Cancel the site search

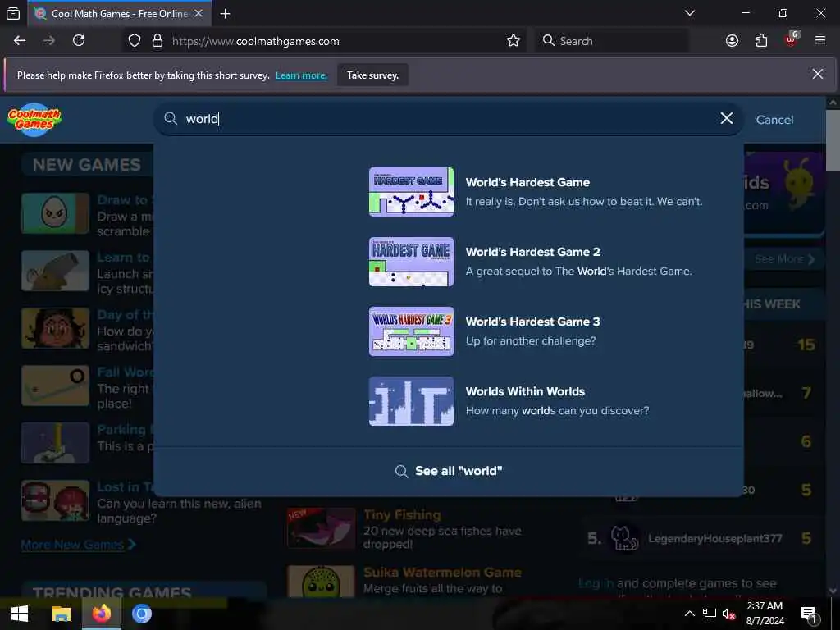coord(774,120)
